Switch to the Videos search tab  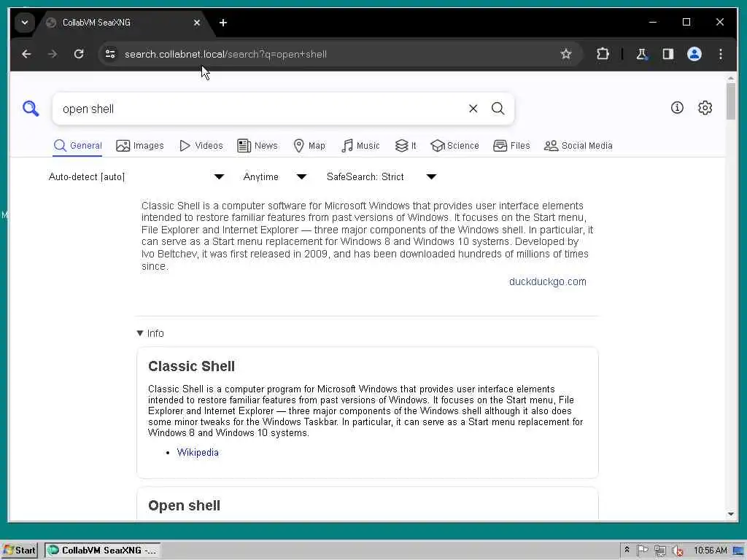tap(201, 146)
